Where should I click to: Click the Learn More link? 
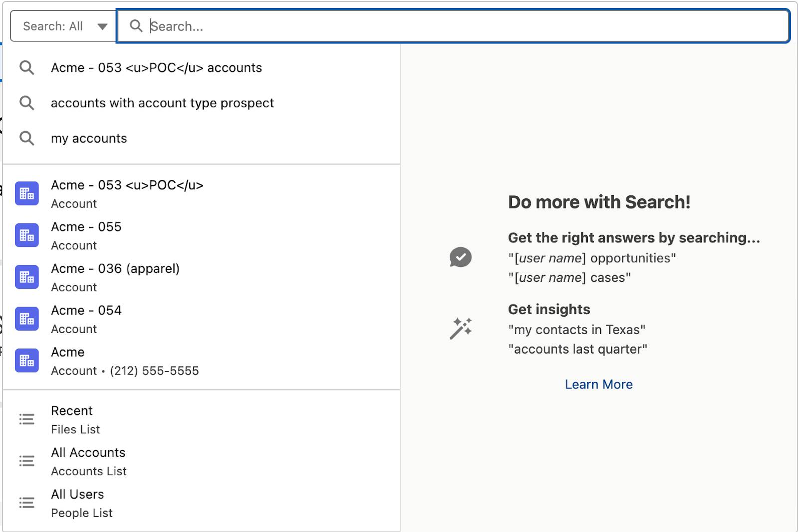coord(598,384)
